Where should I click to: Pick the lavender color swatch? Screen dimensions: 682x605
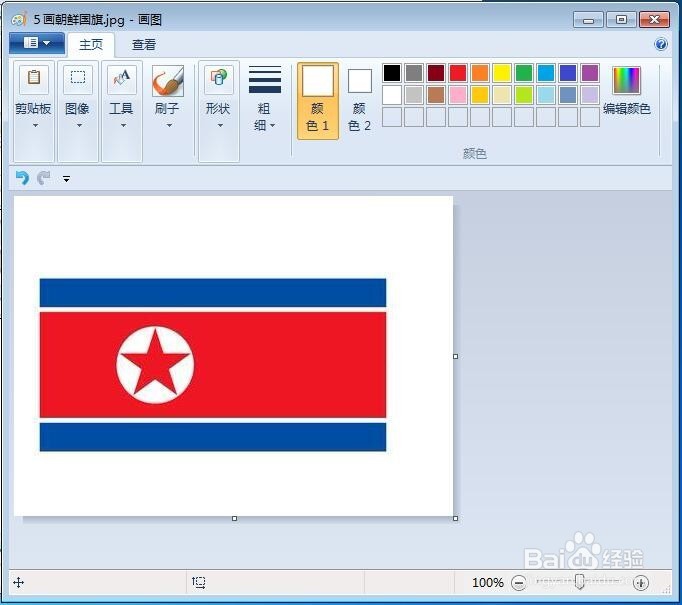590,95
